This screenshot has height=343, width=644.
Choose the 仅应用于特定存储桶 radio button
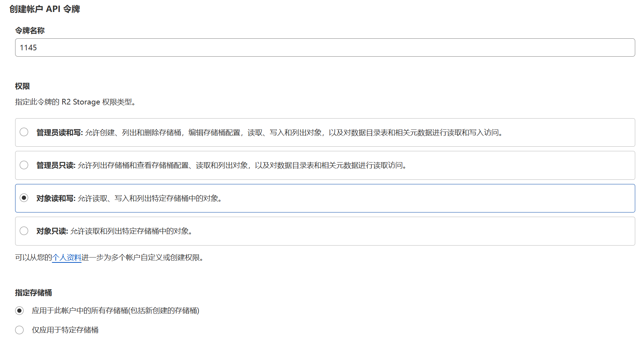click(19, 330)
